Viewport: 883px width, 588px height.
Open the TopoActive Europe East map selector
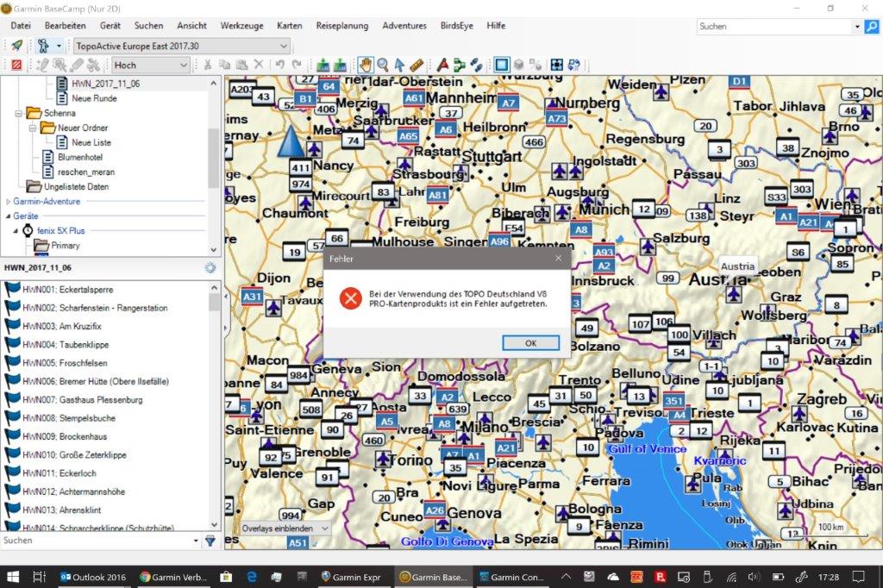click(182, 47)
